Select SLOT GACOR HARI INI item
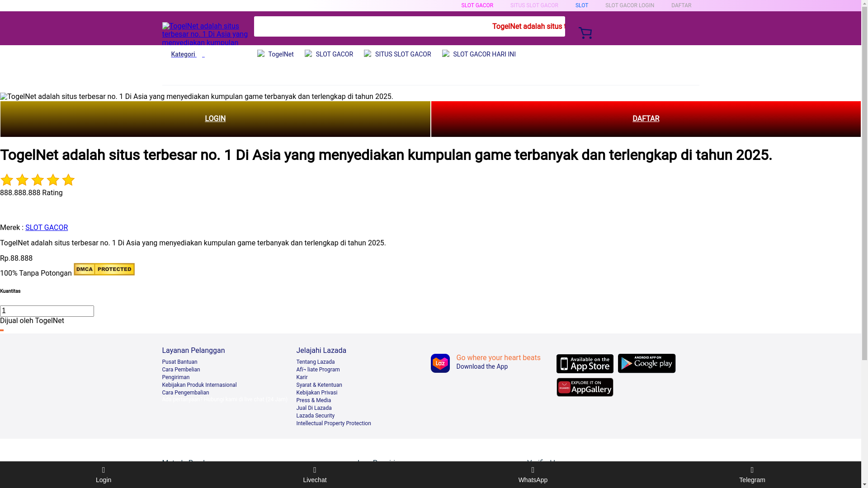 click(x=479, y=54)
